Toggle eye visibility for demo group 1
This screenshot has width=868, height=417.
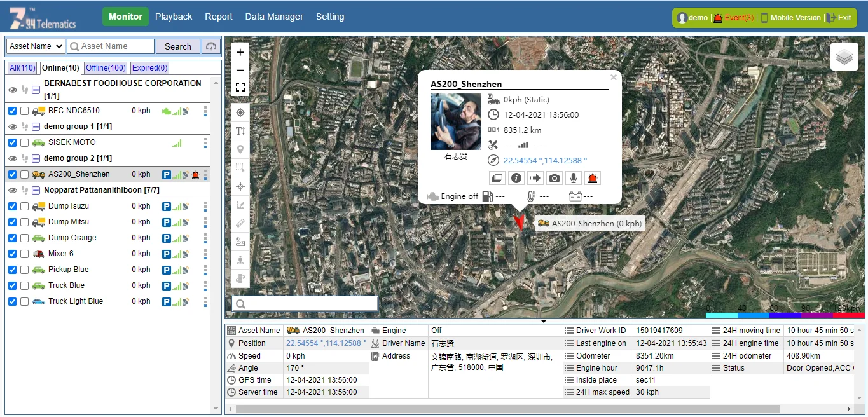(x=13, y=126)
